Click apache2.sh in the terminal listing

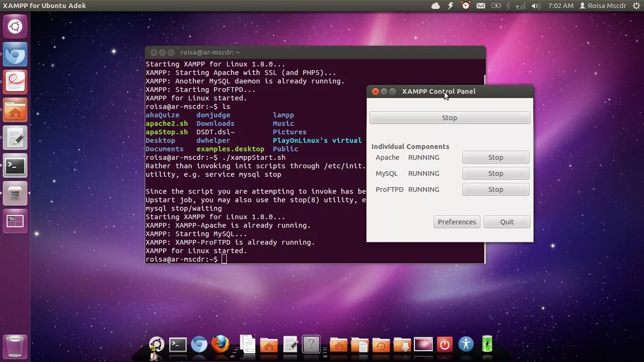167,123
